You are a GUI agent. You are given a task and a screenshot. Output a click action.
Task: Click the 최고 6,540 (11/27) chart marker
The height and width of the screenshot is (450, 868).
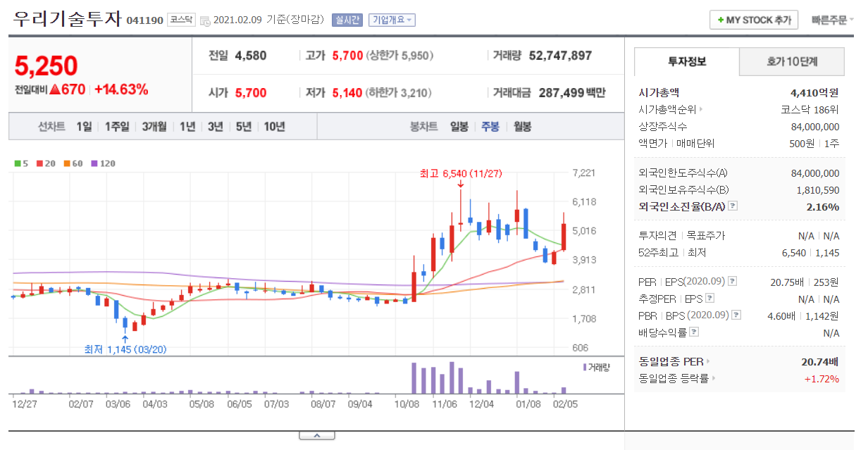(x=460, y=173)
